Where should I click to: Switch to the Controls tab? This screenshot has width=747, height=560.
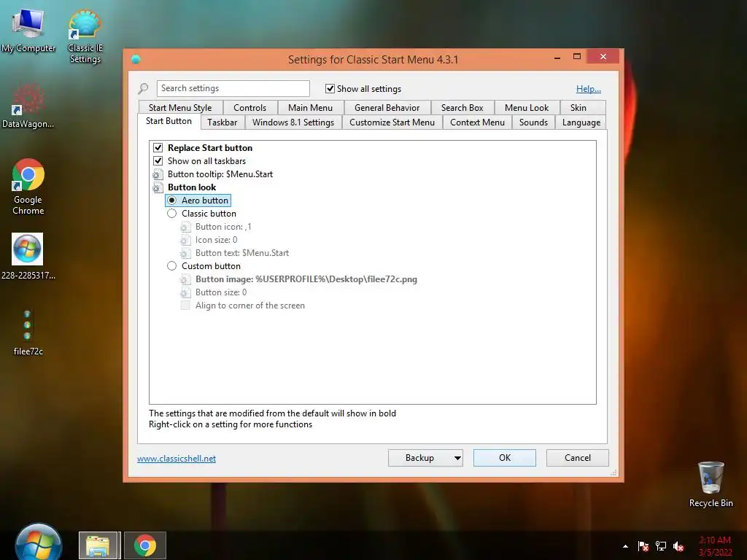pyautogui.click(x=249, y=108)
